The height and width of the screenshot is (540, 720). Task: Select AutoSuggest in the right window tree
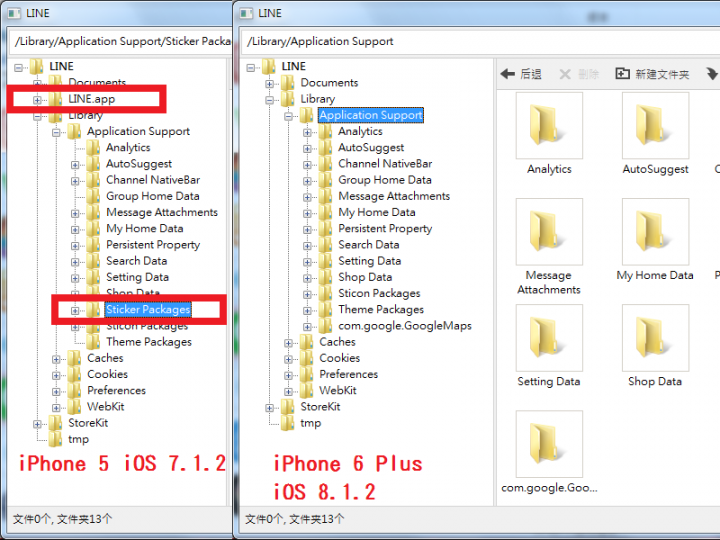tap(371, 147)
